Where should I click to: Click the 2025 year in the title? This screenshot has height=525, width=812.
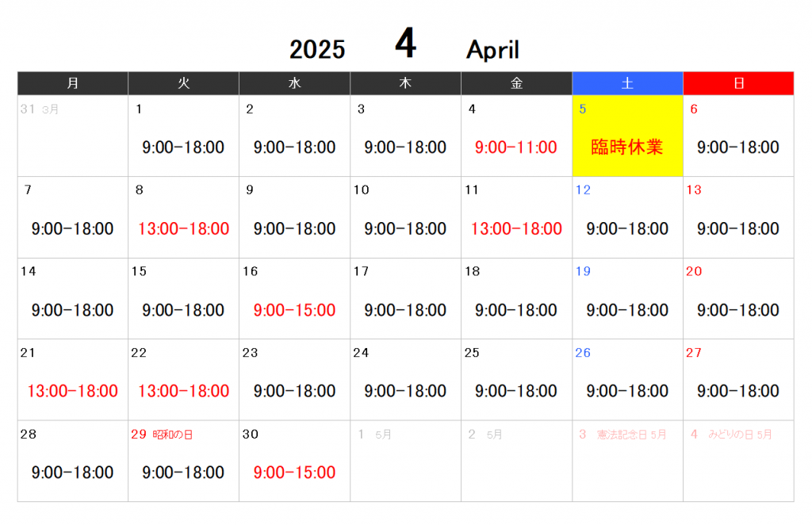[317, 50]
